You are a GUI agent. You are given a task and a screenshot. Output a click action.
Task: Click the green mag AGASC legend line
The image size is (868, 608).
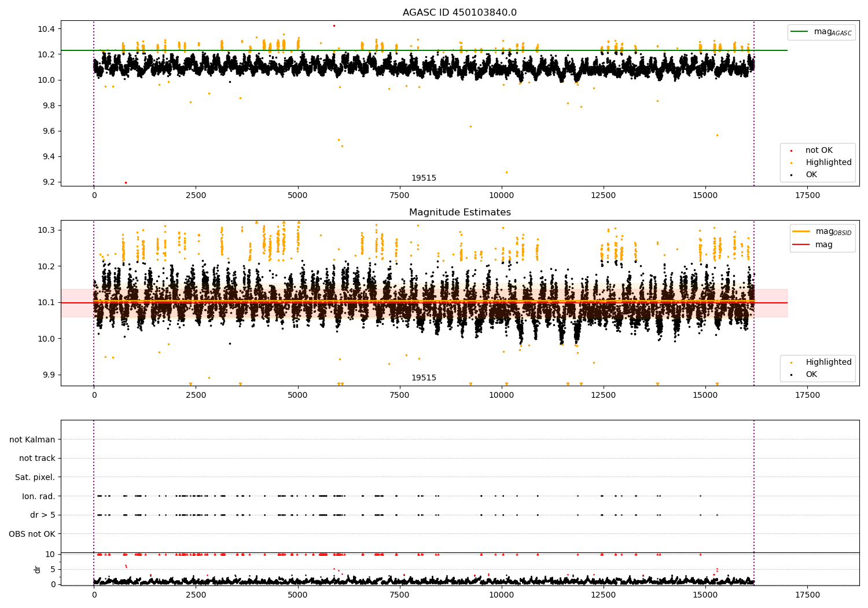[x=800, y=32]
